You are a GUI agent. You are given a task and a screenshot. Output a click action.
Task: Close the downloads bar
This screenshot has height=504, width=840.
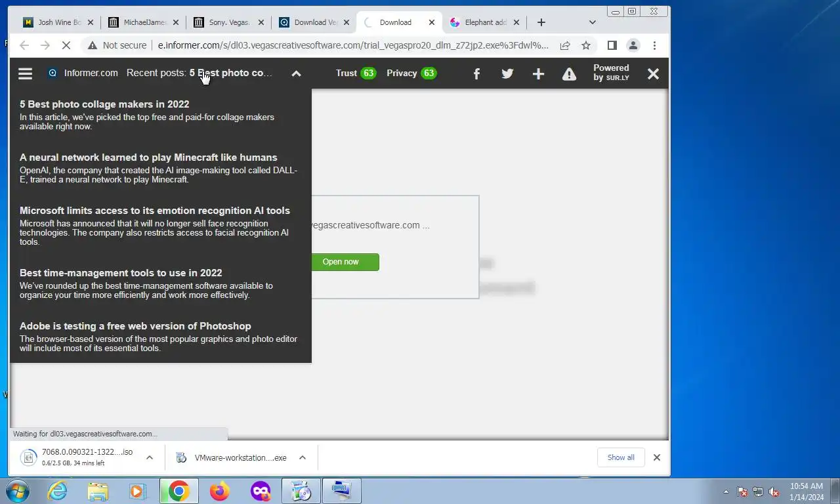point(656,457)
